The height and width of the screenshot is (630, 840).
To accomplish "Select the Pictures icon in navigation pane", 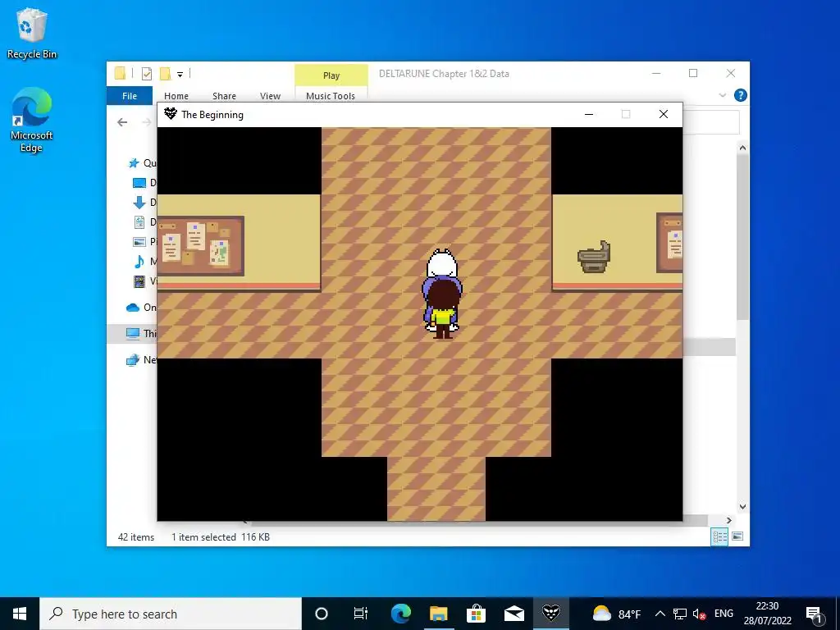I will coord(139,242).
